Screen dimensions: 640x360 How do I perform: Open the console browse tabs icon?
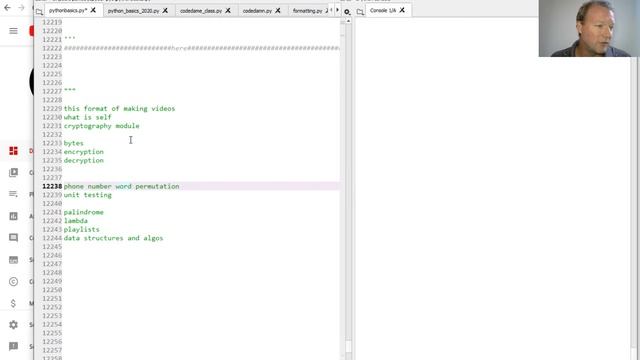click(360, 11)
